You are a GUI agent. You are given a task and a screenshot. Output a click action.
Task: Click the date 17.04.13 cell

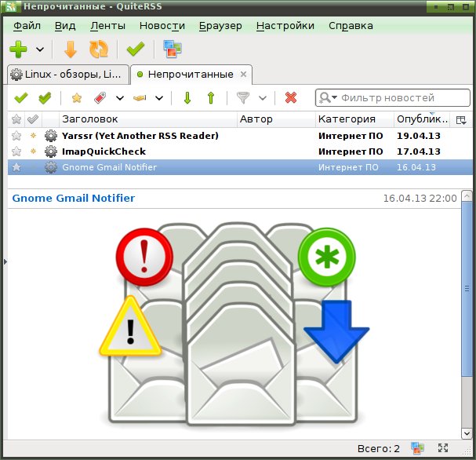[x=419, y=152]
